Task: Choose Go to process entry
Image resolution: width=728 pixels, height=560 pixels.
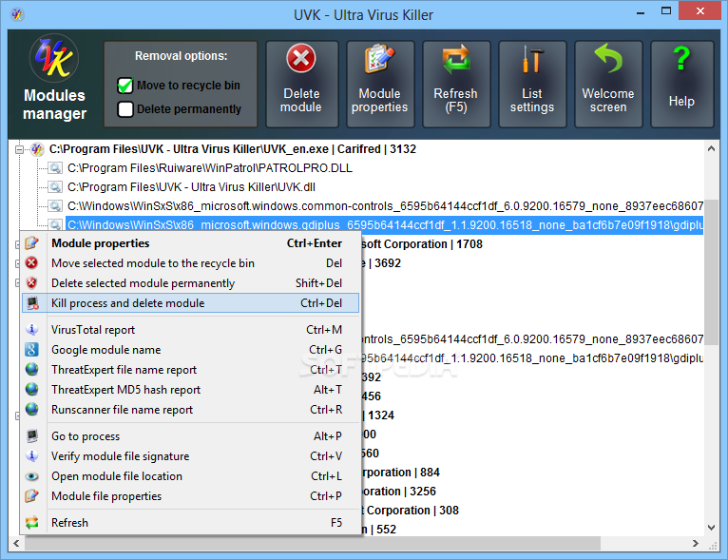Action: 190,436
